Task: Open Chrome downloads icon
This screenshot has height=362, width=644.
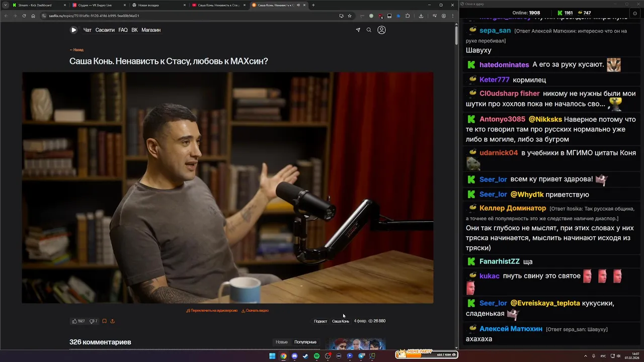Action: coord(421,16)
